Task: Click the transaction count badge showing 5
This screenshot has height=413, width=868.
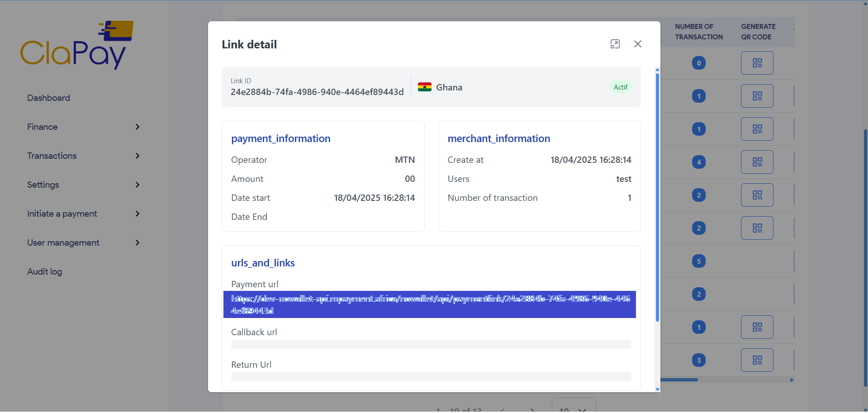Action: [698, 261]
